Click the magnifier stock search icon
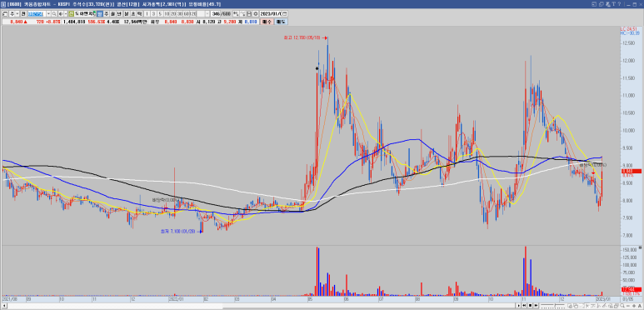644x310 pixels. click(x=54, y=13)
